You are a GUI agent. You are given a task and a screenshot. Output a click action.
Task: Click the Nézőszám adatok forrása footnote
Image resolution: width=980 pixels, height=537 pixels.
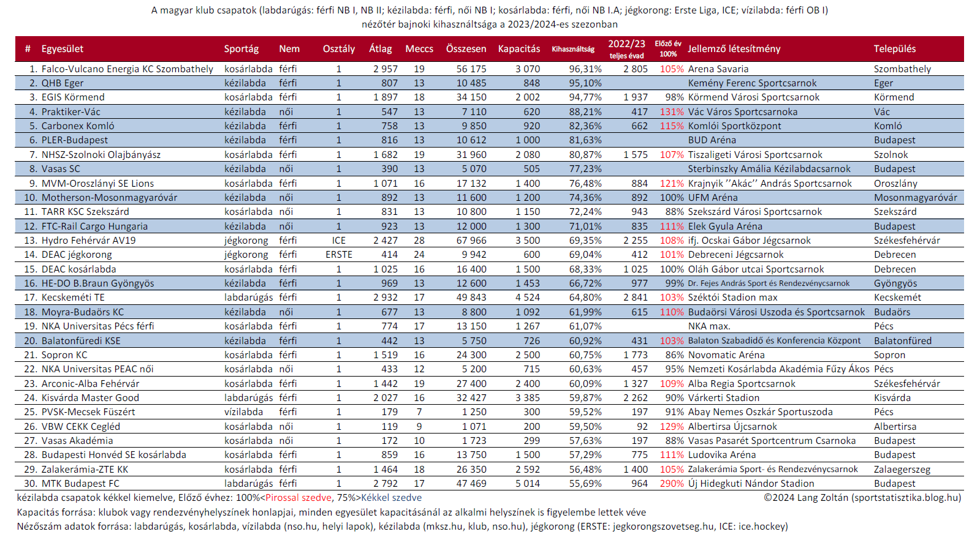pos(403,527)
